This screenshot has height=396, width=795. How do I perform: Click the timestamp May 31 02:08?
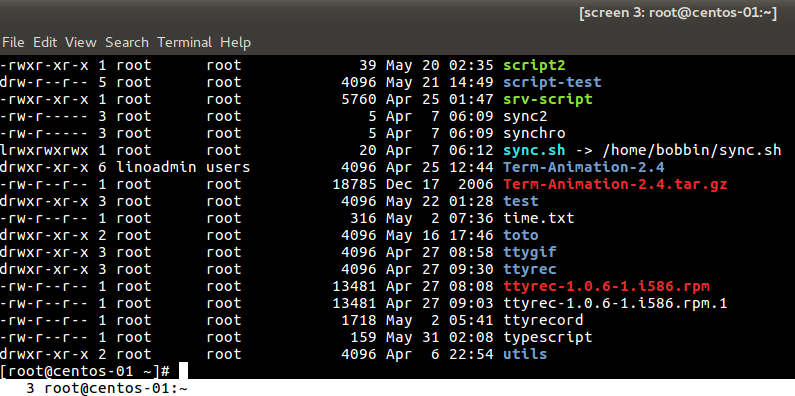click(439, 337)
